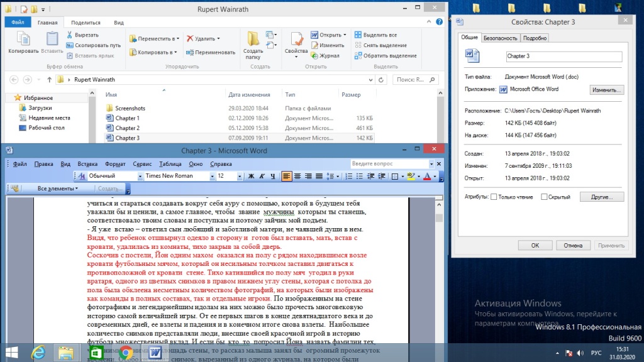The height and width of the screenshot is (362, 644).
Task: Open Google Chrome from the taskbar
Action: 126,353
